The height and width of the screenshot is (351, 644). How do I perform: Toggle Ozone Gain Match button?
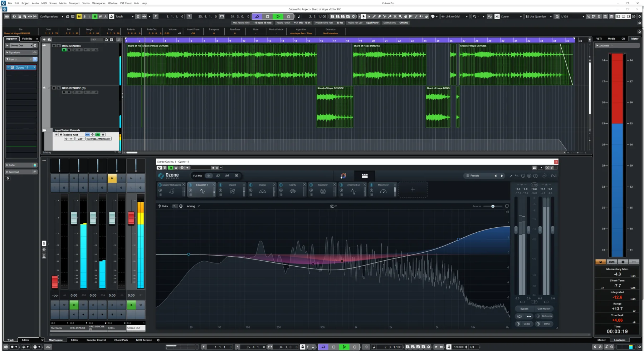543,308
